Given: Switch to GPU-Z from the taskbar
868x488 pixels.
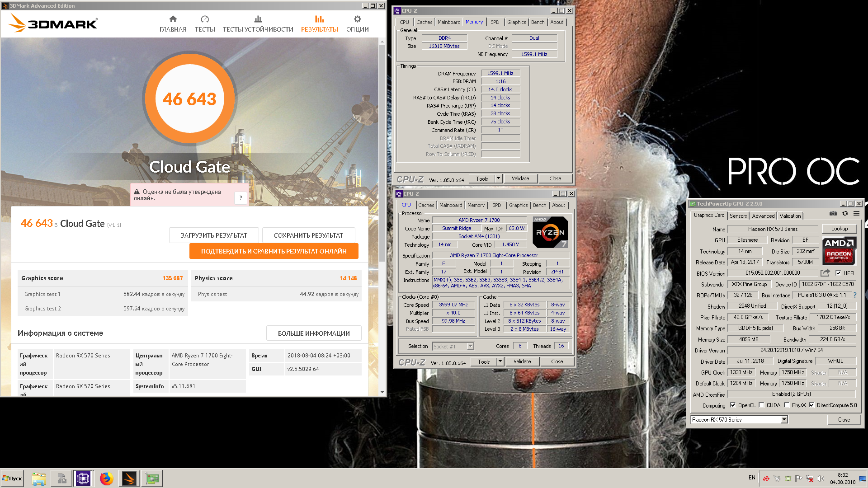Looking at the screenshot, I should tap(152, 479).
